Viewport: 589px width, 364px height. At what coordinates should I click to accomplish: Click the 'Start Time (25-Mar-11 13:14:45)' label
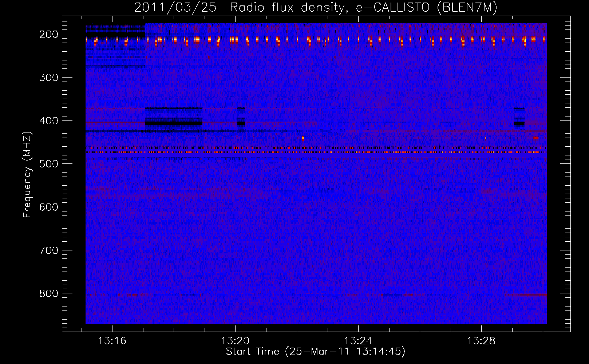click(315, 352)
